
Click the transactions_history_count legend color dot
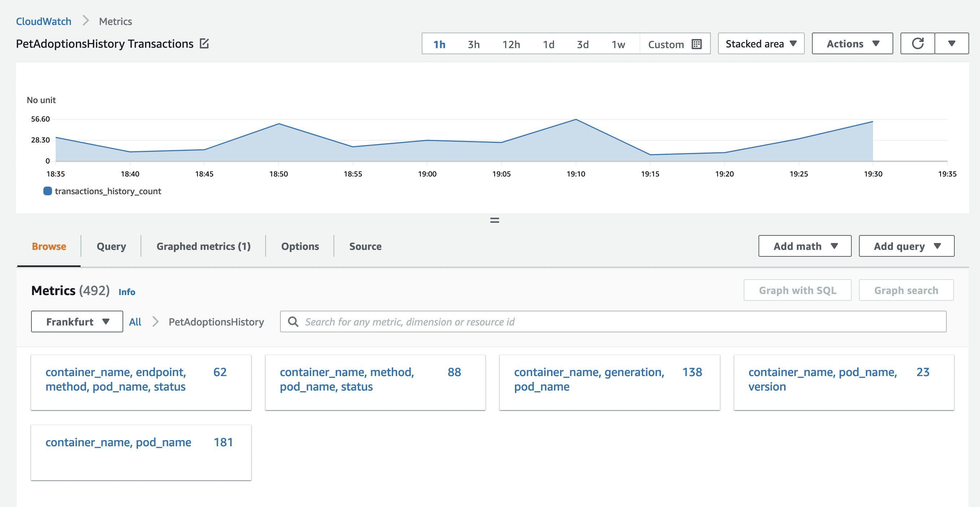tap(48, 191)
